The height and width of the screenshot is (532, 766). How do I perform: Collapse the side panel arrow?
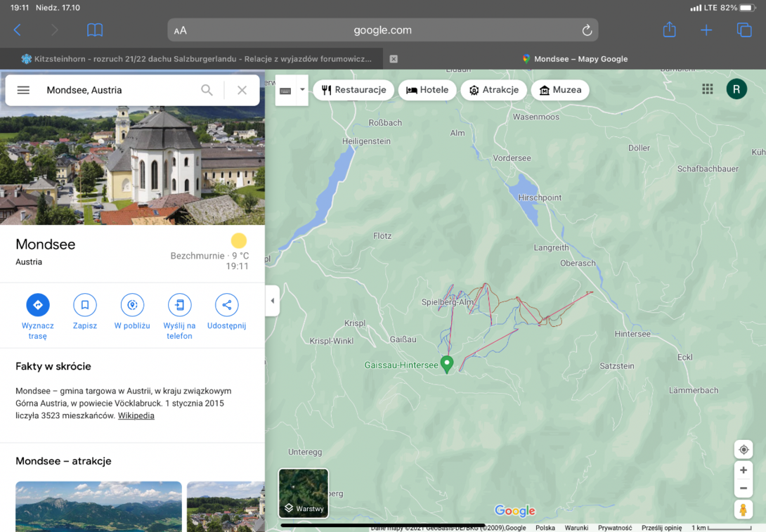[273, 301]
